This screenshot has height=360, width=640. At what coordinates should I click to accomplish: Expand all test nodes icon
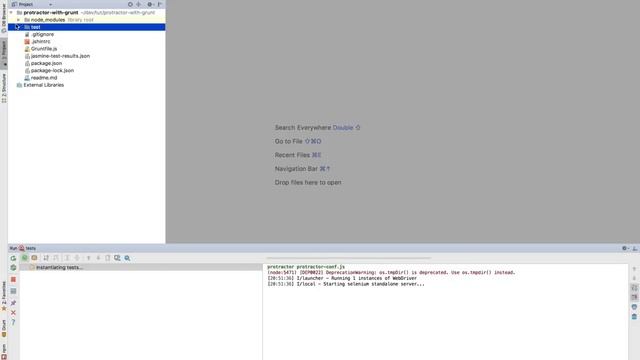point(67,258)
